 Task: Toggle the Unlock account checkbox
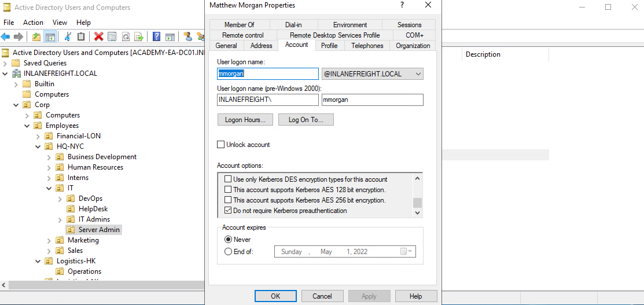point(220,145)
